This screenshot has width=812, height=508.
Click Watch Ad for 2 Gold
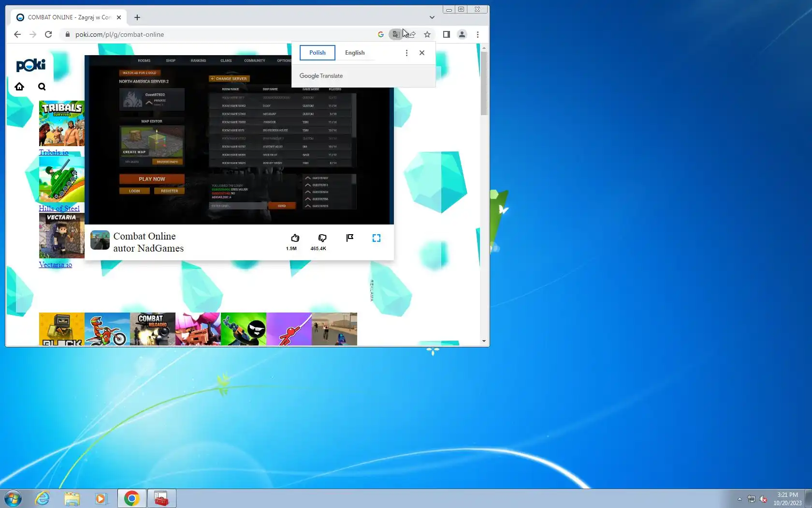click(140, 73)
